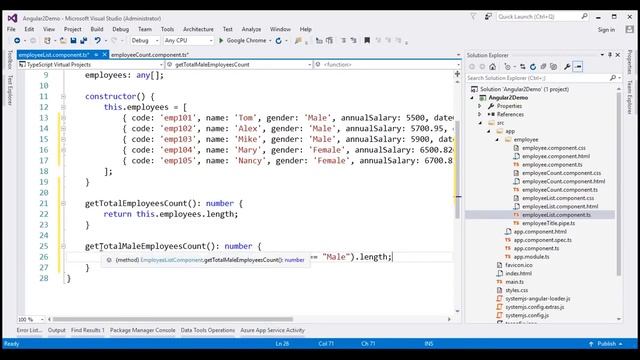Open the Send Feedback icon beside Quick Launch
This screenshot has width=640, height=360.
(488, 16)
